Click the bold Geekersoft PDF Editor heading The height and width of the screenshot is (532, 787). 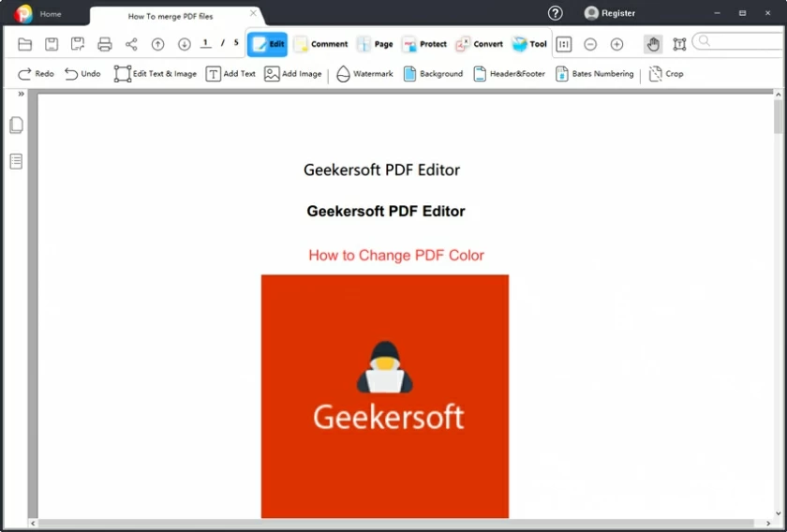(x=386, y=212)
